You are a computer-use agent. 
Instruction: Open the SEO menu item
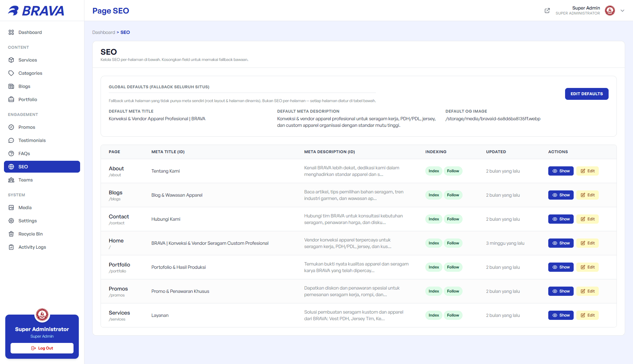click(x=42, y=167)
